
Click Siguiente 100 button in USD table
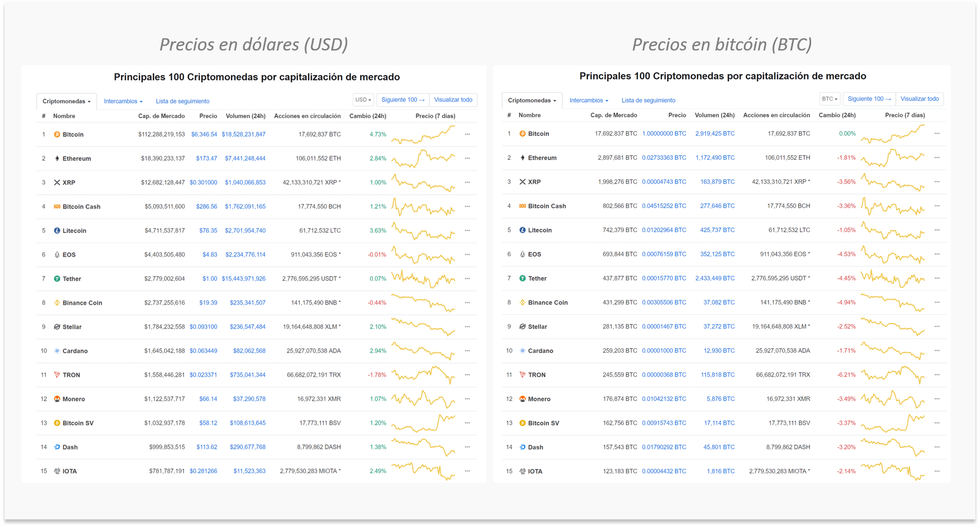tap(403, 100)
